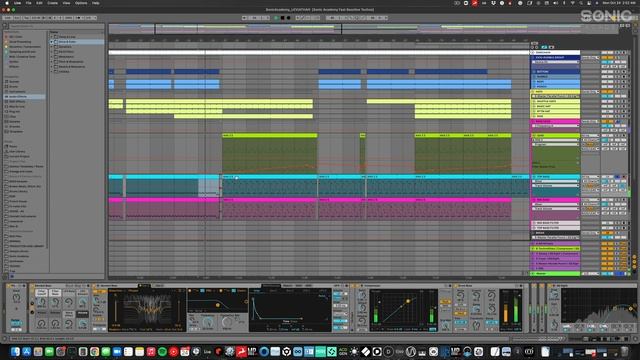
Task: Open FaceTime from the Dock
Action: point(50,351)
